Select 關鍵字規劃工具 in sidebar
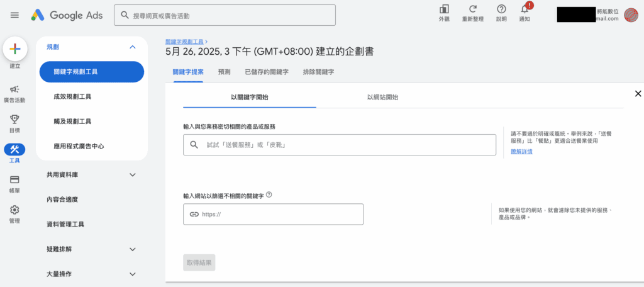The image size is (644, 287). 92,72
